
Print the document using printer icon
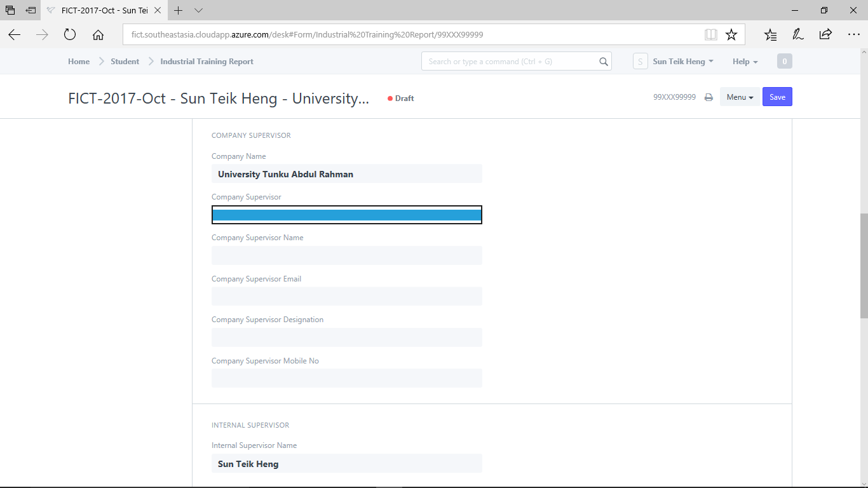click(709, 97)
